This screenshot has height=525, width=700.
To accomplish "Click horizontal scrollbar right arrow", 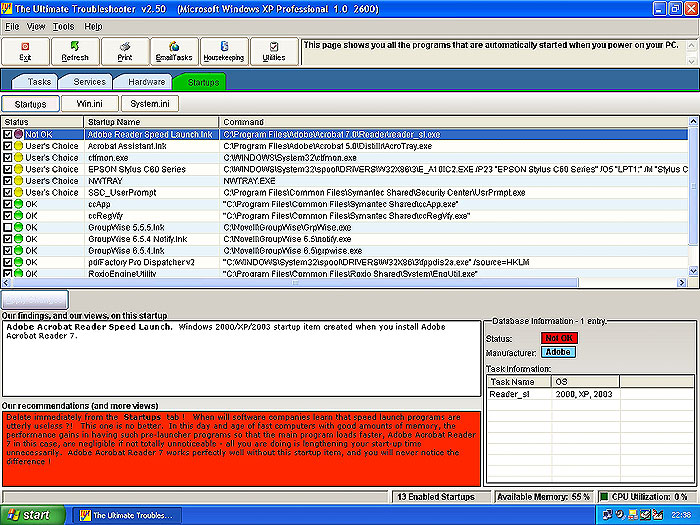I will 681,282.
